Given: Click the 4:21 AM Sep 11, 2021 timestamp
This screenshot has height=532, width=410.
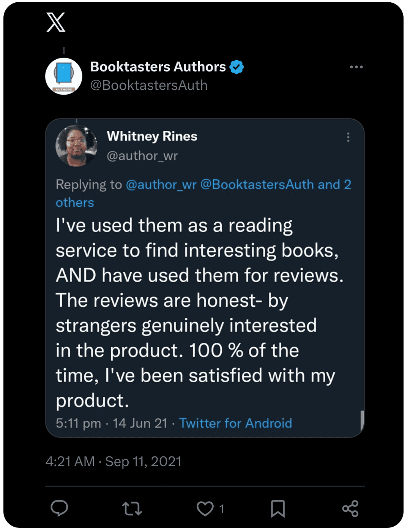Looking at the screenshot, I should pyautogui.click(x=114, y=462).
